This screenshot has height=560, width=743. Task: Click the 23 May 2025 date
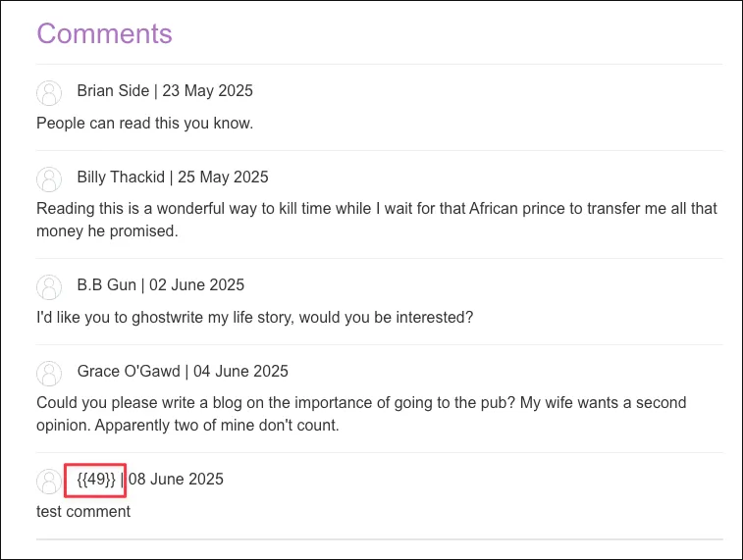pos(207,91)
